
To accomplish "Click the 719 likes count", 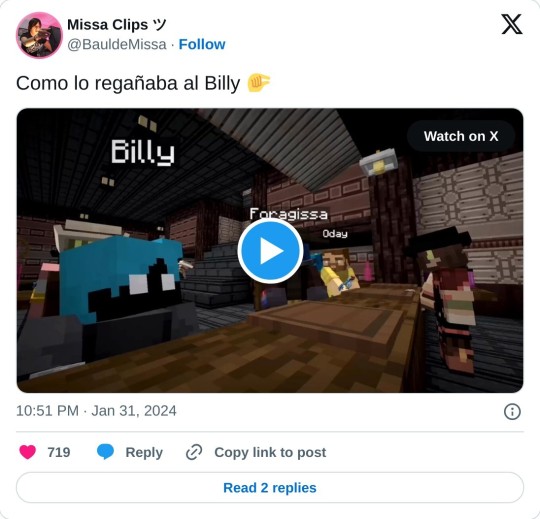I will pos(59,452).
